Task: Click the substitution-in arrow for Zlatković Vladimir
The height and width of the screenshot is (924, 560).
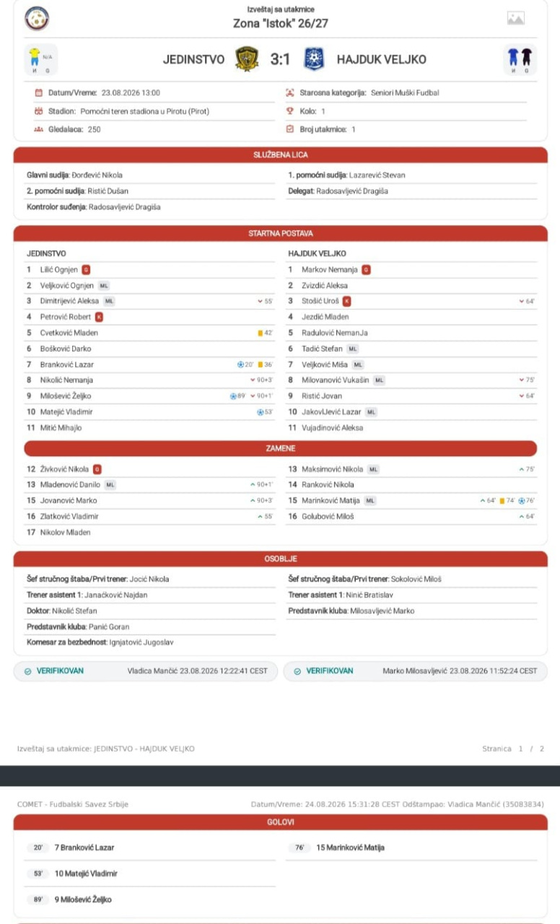Action: 260,517
